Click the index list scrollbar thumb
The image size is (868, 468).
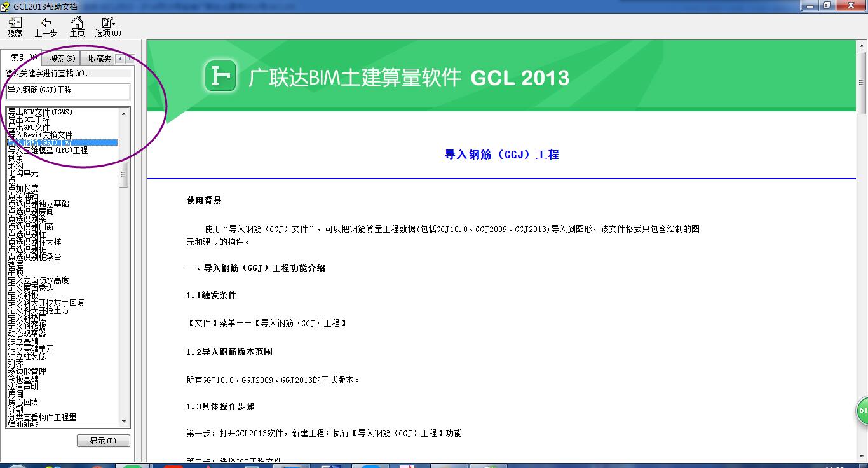[124, 174]
